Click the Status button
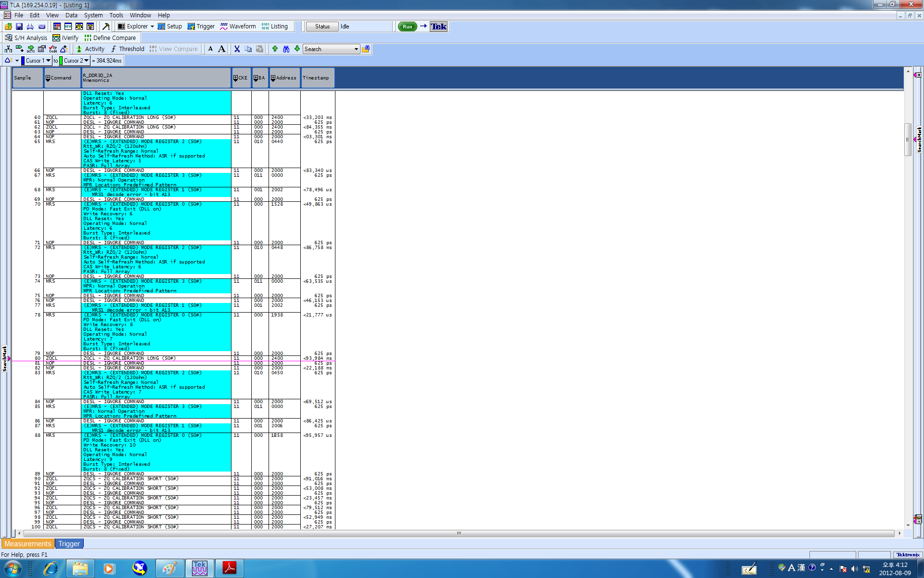The width and height of the screenshot is (924, 578). point(322,26)
